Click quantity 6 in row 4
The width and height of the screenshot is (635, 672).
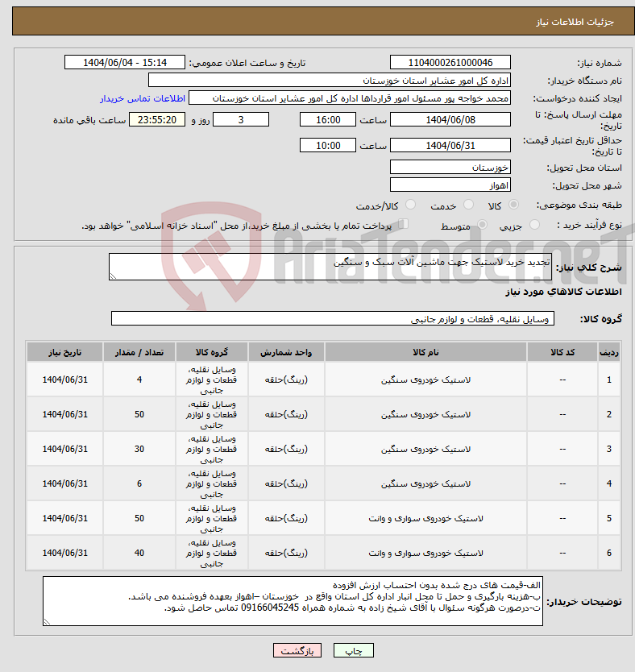coord(139,484)
